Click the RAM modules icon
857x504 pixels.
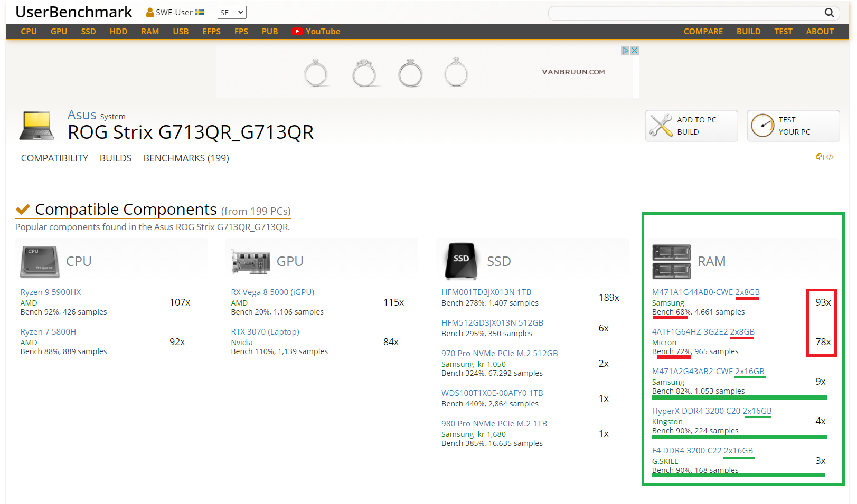pos(672,262)
